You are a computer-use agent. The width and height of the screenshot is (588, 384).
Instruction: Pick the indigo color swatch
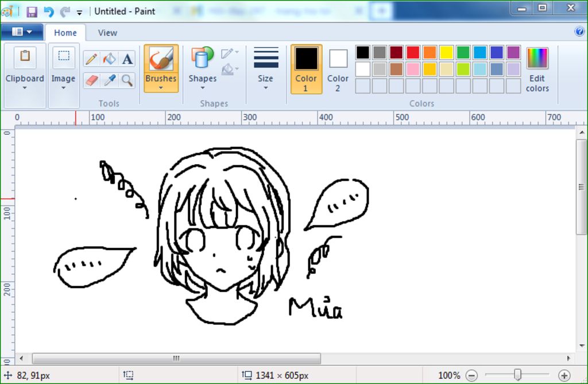click(497, 52)
